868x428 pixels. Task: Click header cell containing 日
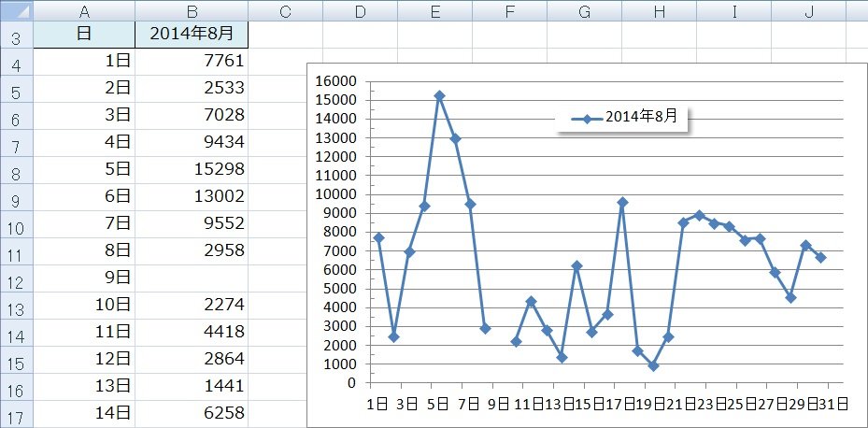[84, 35]
